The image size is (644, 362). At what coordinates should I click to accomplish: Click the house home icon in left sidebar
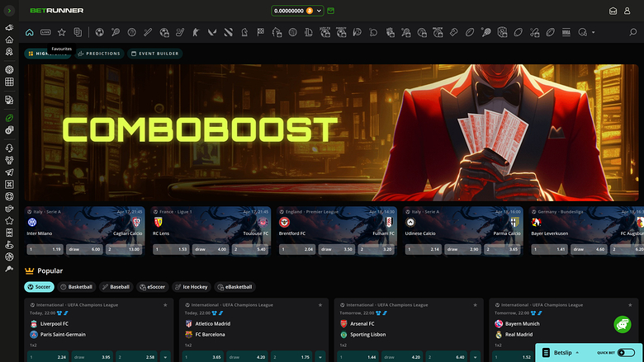pyautogui.click(x=9, y=40)
